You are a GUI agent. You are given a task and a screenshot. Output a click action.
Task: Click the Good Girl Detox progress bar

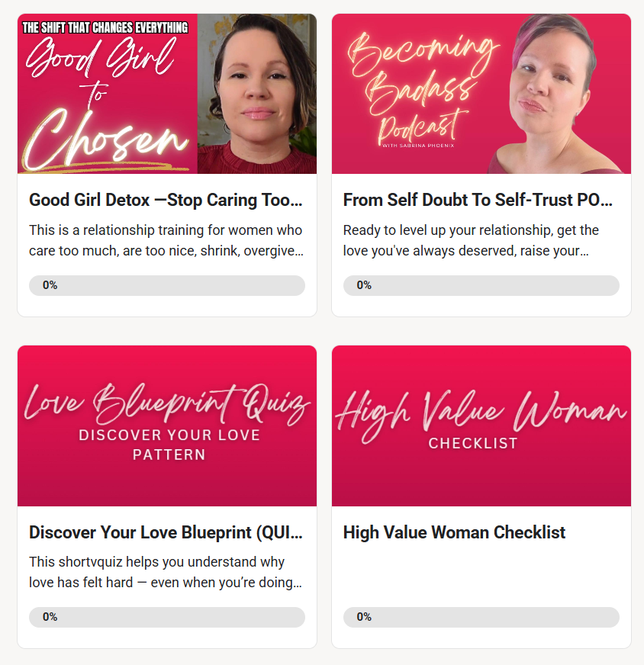tap(167, 285)
